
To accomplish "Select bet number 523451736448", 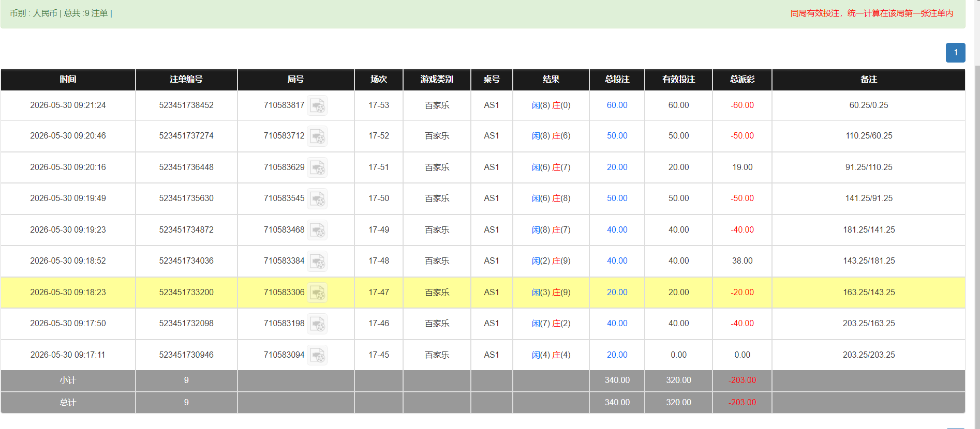I will coord(186,167).
